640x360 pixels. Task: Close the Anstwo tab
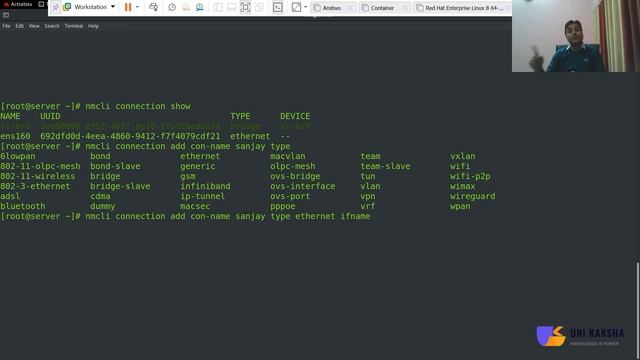[350, 8]
